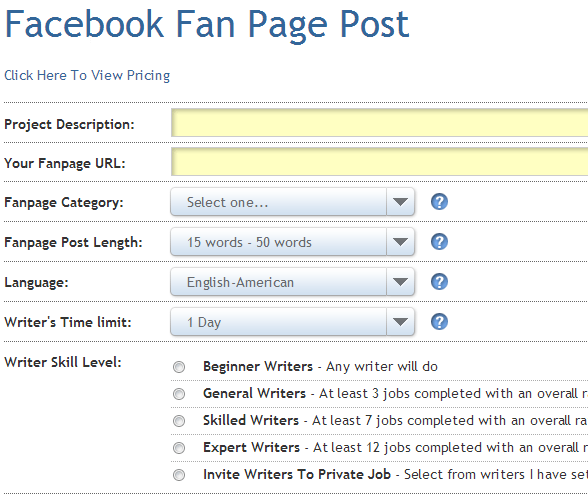Image resolution: width=588 pixels, height=499 pixels.
Task: Click into the Your Fanpage URL field
Action: (380, 162)
